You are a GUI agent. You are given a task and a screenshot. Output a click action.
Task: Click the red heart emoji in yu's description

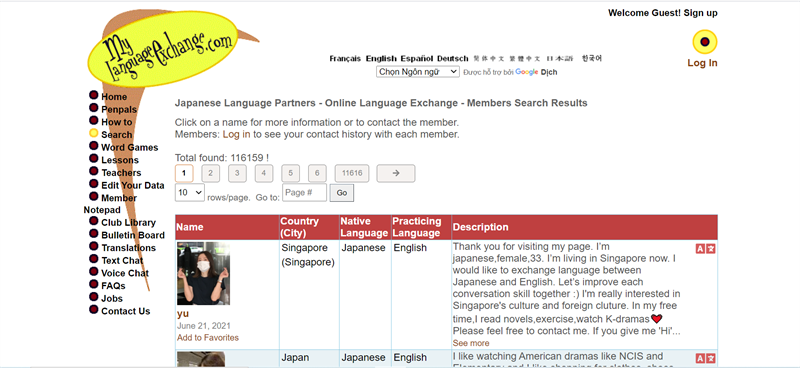coord(657,319)
